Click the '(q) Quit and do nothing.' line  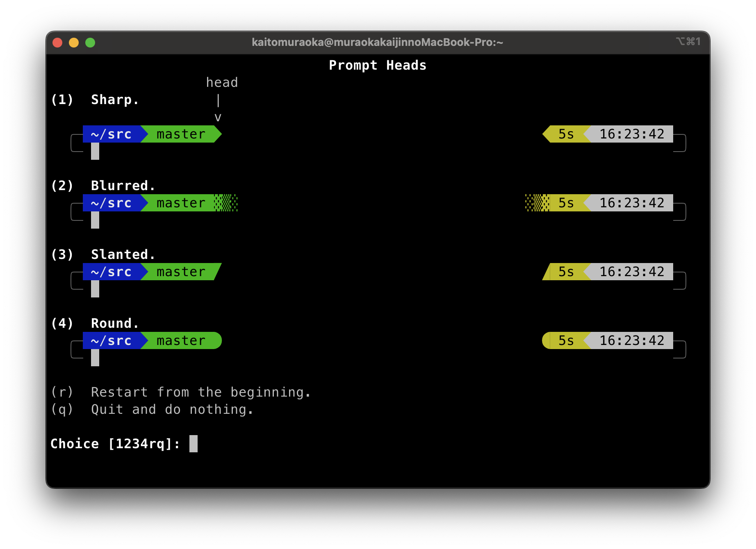[152, 409]
